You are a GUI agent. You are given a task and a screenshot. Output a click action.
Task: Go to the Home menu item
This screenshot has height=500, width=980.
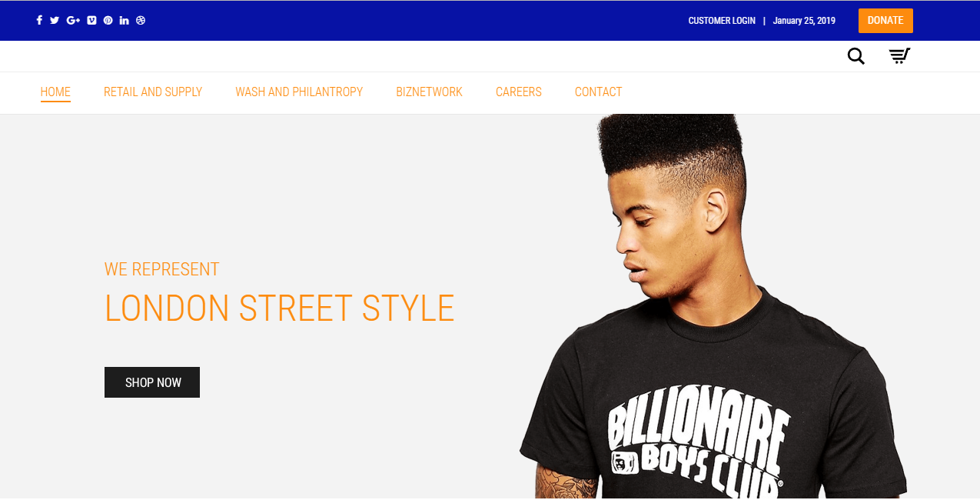tap(55, 92)
